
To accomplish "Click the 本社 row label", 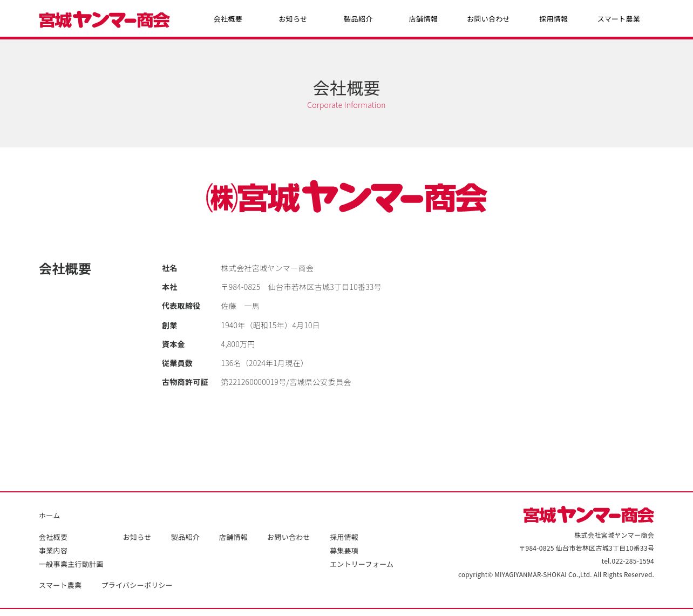I will (169, 287).
